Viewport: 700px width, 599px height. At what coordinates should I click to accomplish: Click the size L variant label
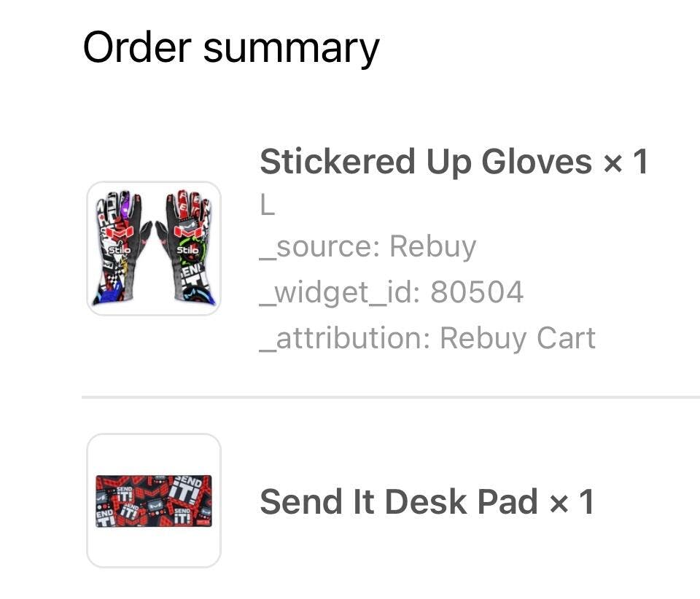[x=268, y=206]
